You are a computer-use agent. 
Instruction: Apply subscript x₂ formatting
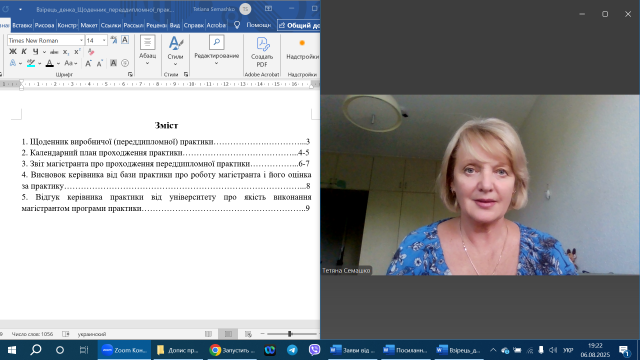coord(65,52)
